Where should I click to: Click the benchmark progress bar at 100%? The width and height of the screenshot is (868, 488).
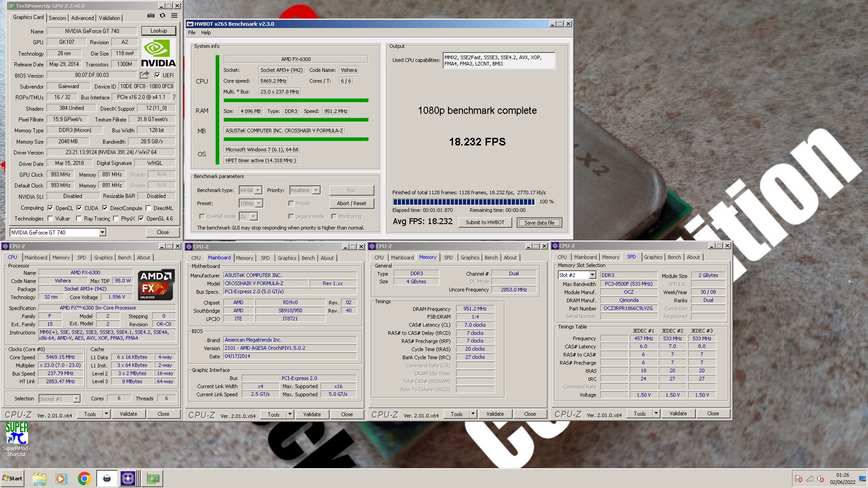pyautogui.click(x=464, y=202)
